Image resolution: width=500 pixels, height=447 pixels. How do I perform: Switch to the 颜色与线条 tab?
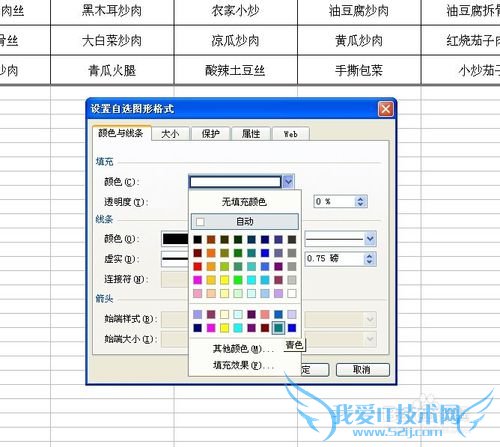click(x=122, y=133)
